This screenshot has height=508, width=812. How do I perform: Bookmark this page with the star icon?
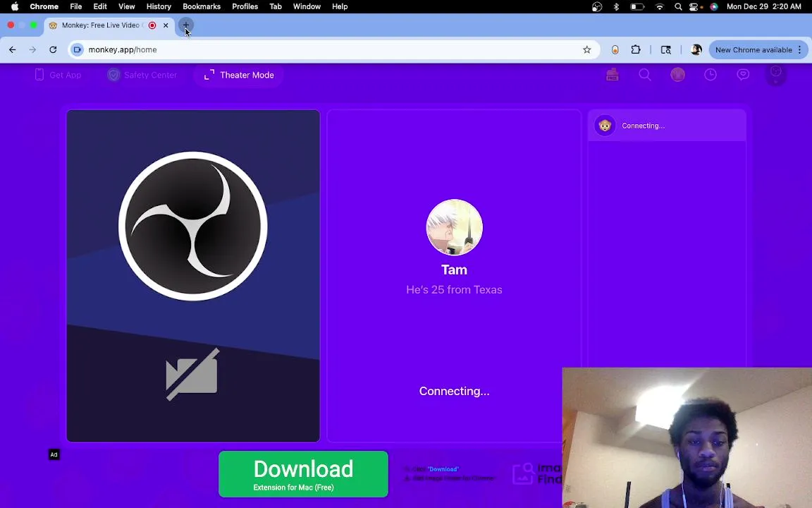click(586, 50)
